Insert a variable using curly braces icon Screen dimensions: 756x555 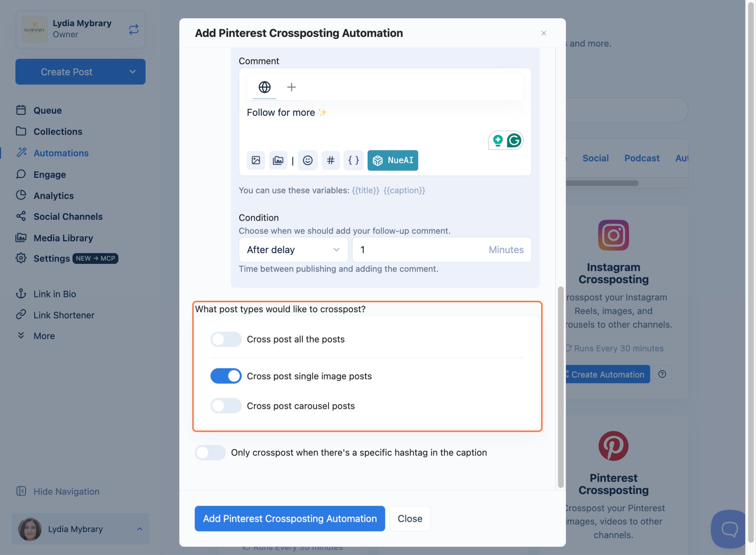353,160
